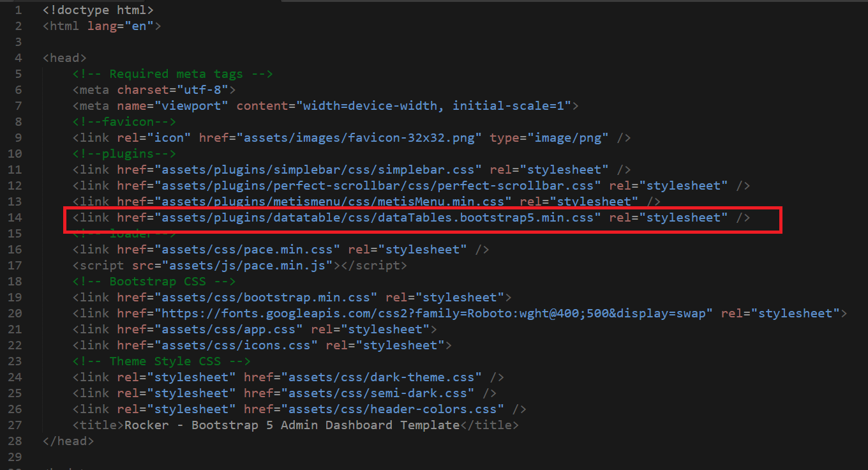Viewport: 868px width, 470px height.
Task: Click the <!--favicon--> comment
Action: click(x=124, y=122)
